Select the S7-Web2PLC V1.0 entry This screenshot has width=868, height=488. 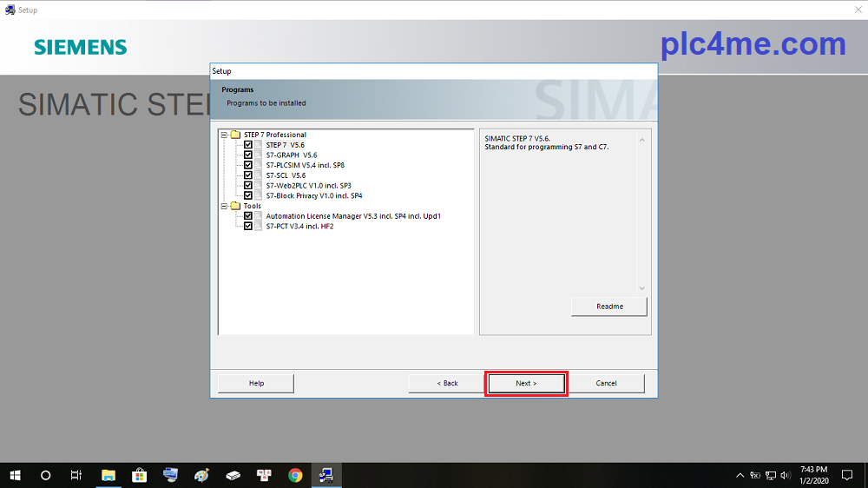click(308, 186)
